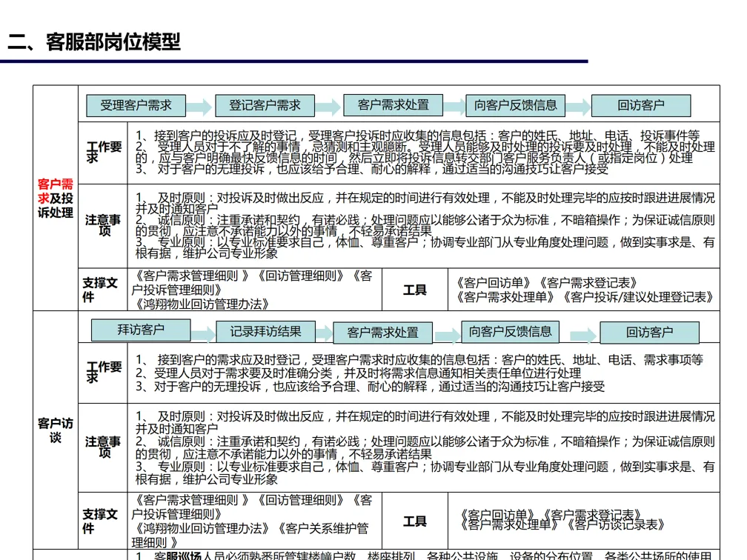Select the 受理客户需求 flow box

[136, 105]
